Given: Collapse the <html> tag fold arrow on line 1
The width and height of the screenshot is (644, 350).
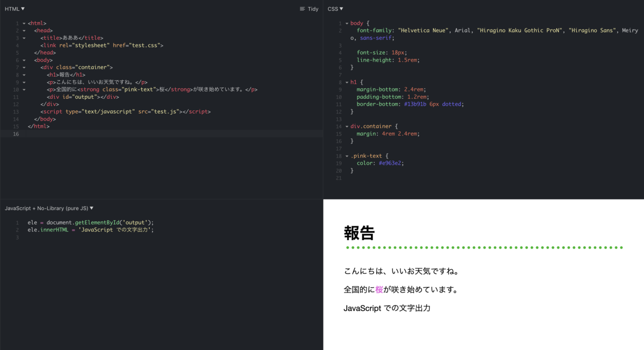Looking at the screenshot, I should point(24,24).
